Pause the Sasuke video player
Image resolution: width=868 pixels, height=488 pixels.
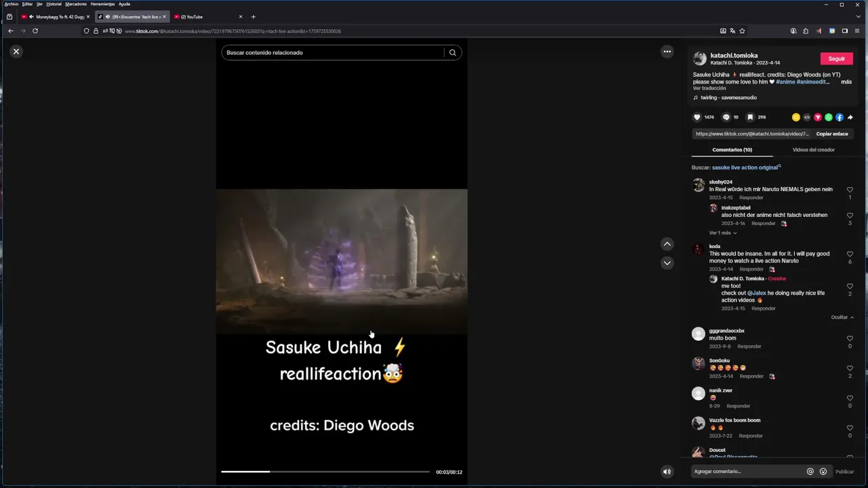[342, 261]
